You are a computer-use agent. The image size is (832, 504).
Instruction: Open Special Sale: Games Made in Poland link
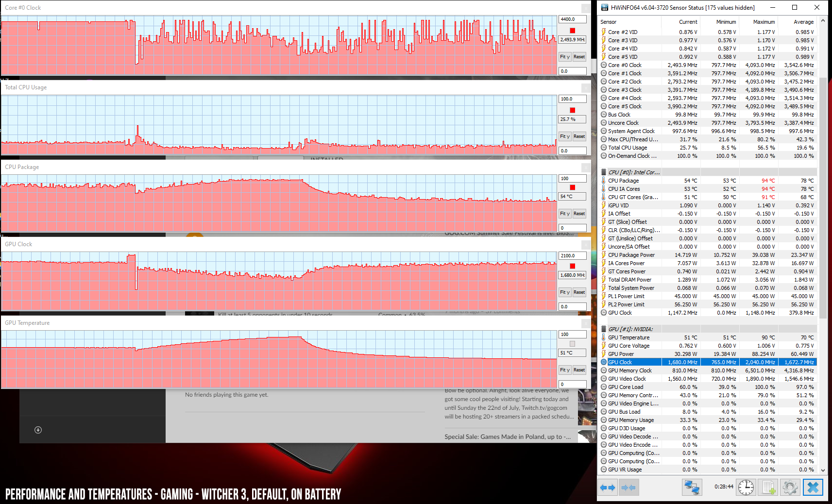[508, 437]
